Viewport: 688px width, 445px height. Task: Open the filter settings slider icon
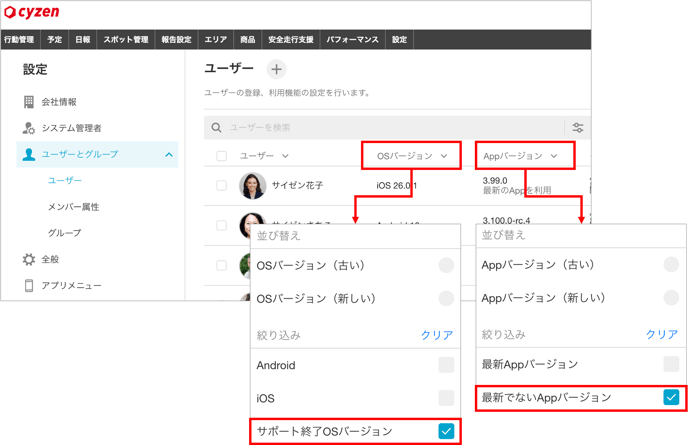(577, 128)
